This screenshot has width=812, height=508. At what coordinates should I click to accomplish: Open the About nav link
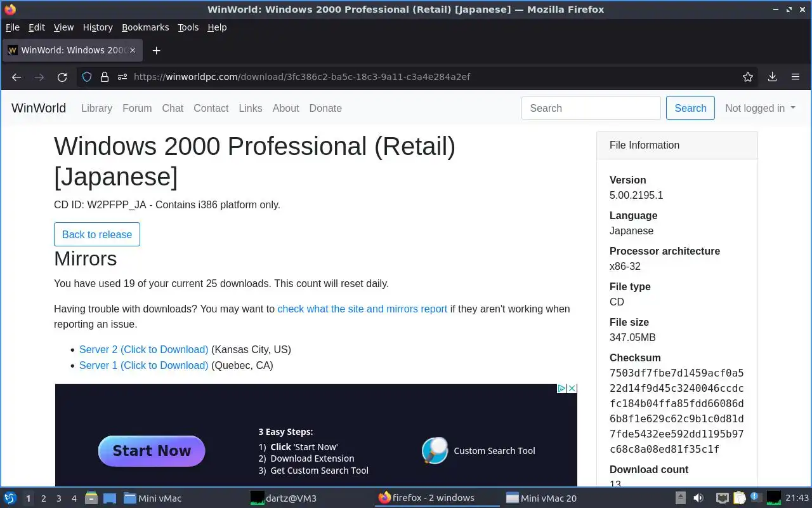(x=285, y=108)
